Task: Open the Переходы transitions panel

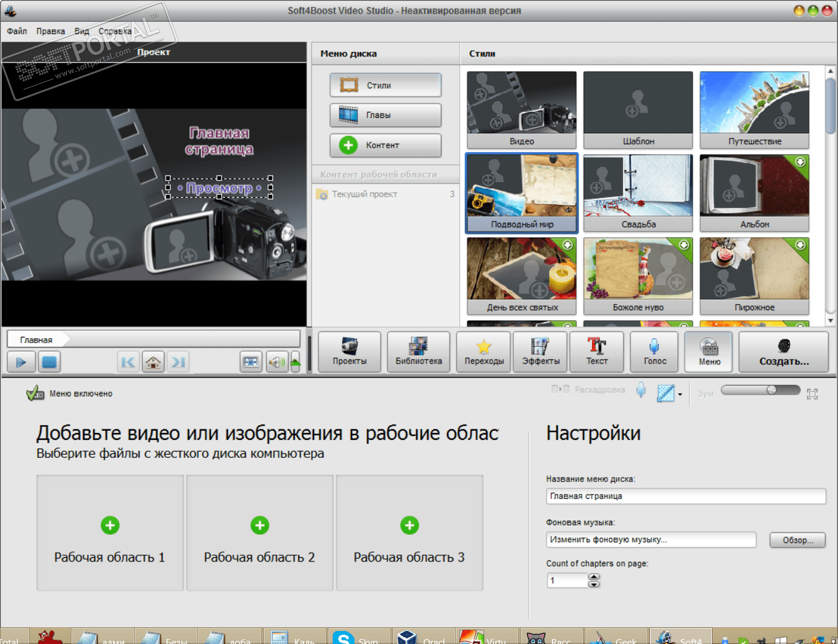Action: 484,352
